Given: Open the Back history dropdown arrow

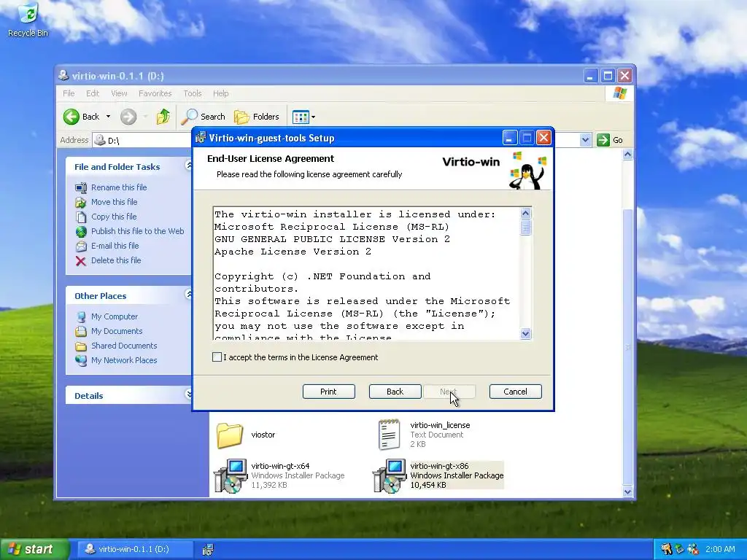Looking at the screenshot, I should click(108, 117).
